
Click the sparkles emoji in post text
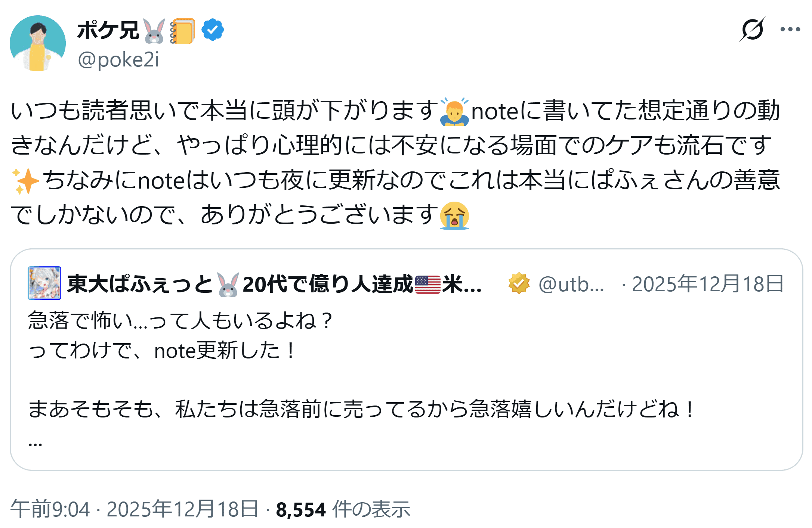[x=25, y=181]
